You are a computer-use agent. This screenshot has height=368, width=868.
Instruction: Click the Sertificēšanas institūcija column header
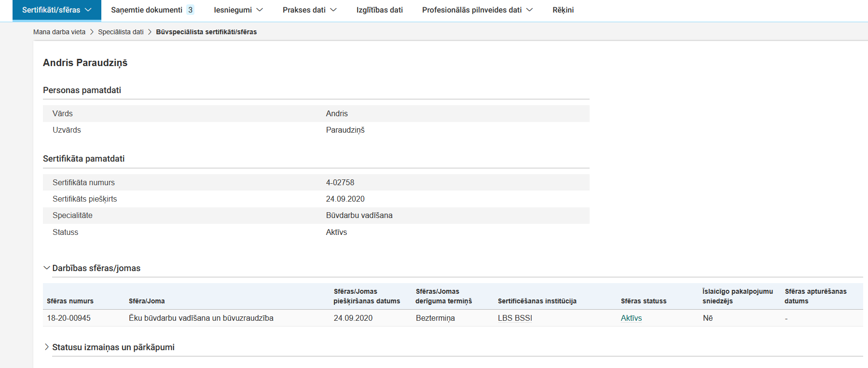point(537,301)
